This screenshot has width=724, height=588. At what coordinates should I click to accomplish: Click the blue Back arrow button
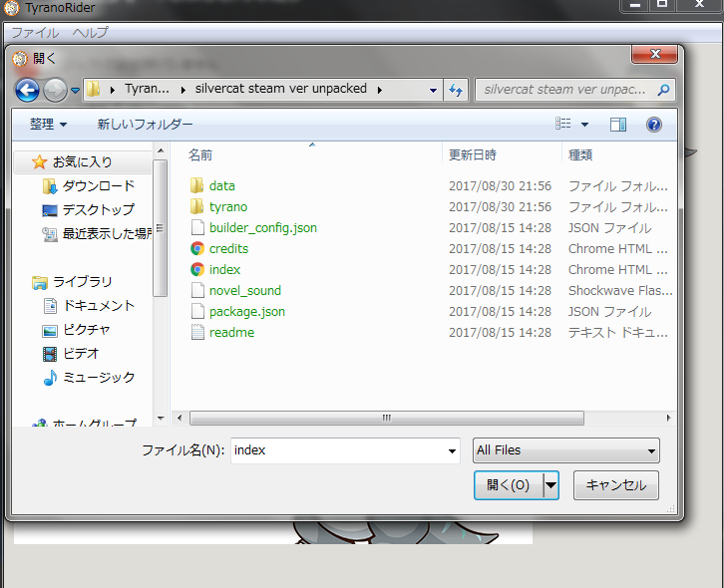pos(27,90)
